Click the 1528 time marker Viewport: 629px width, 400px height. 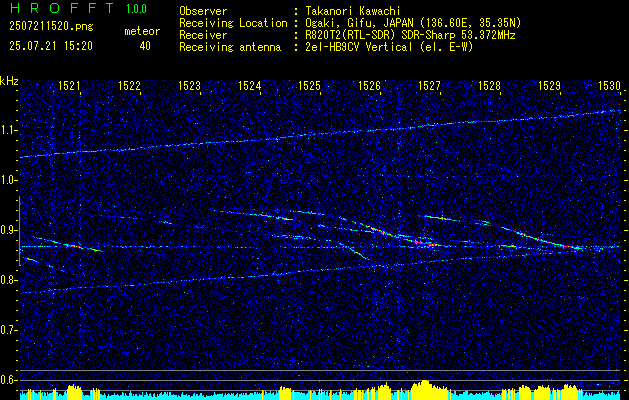(489, 85)
